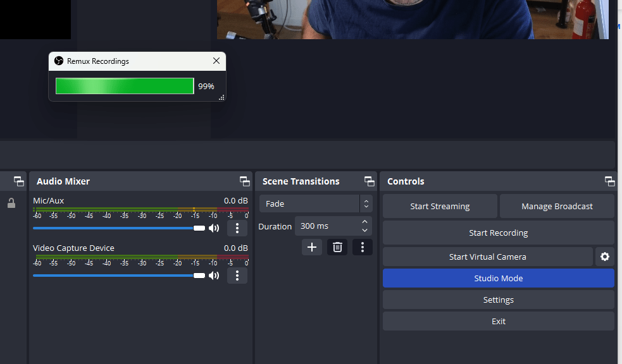
Task: Mute the Video Capture Device audio
Action: pos(214,276)
